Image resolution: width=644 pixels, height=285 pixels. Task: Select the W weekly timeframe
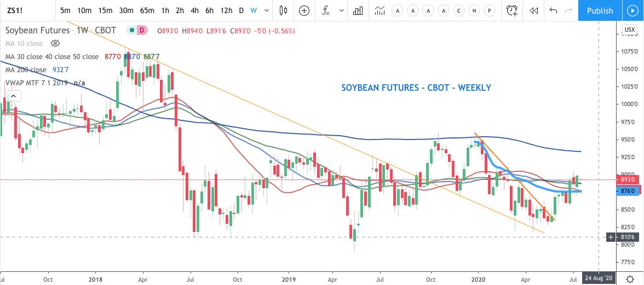[254, 10]
